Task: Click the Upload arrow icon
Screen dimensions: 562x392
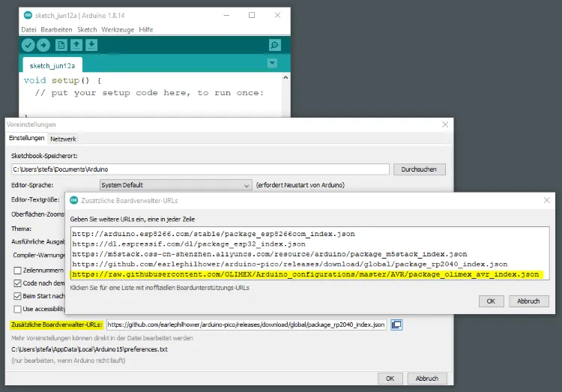Action: [43, 45]
